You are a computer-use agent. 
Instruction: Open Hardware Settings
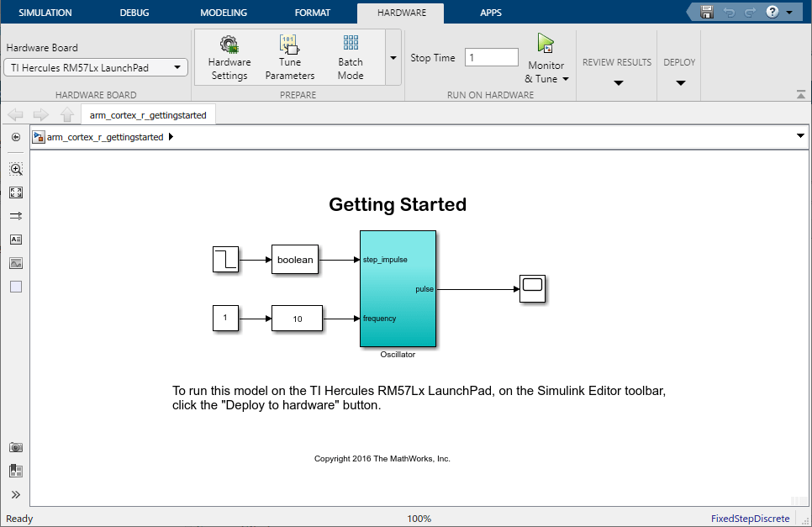tap(229, 57)
